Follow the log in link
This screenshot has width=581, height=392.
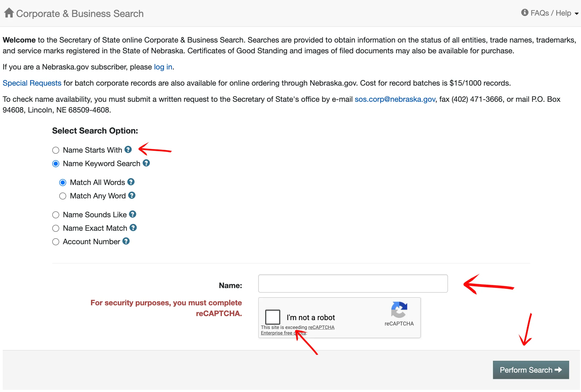(163, 67)
